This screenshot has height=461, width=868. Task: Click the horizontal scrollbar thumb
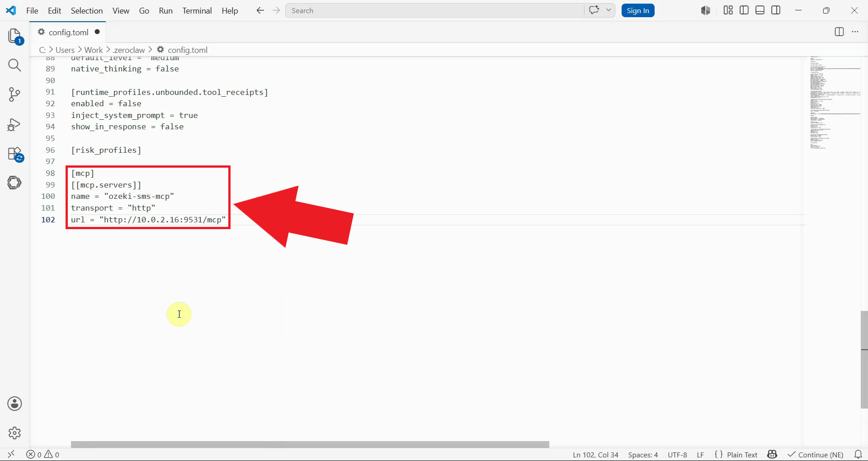(x=310, y=445)
